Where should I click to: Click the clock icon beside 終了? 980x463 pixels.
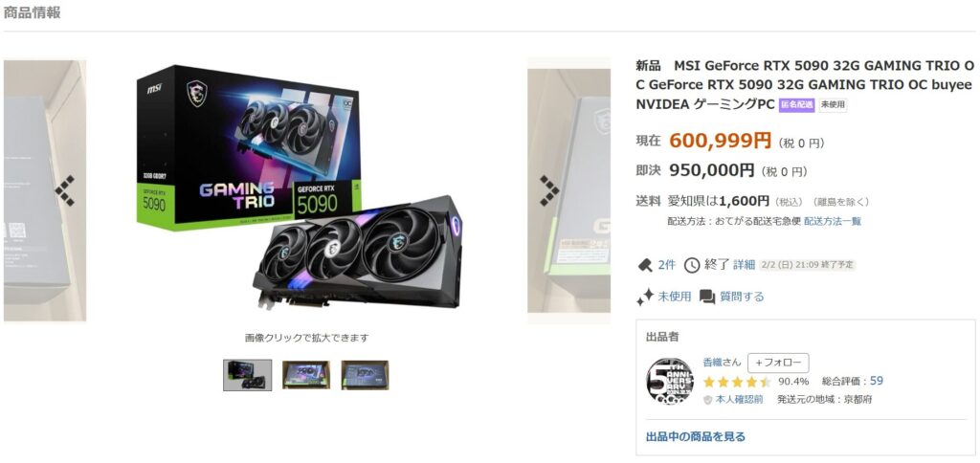692,265
